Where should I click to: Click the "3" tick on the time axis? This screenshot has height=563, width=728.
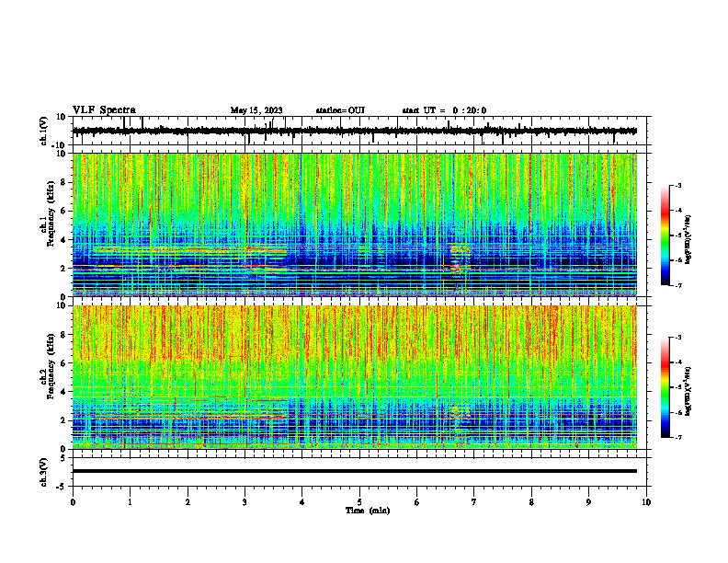[x=245, y=502]
